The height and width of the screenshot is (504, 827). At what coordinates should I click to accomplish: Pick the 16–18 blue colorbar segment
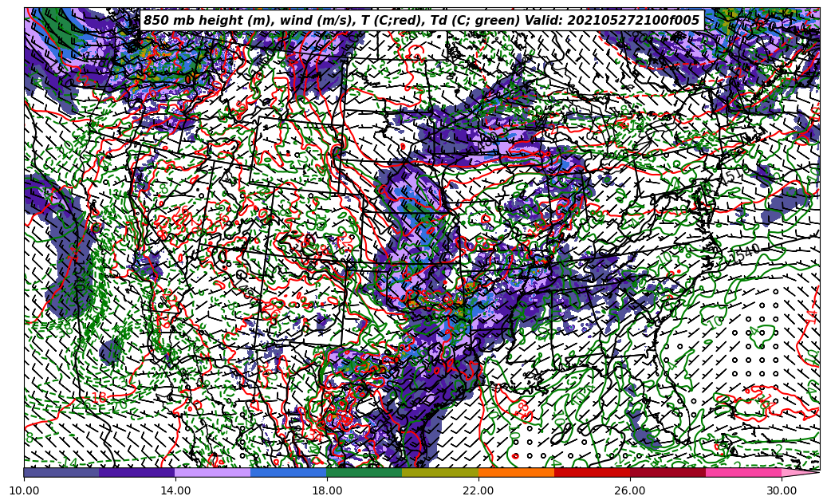pos(289,472)
